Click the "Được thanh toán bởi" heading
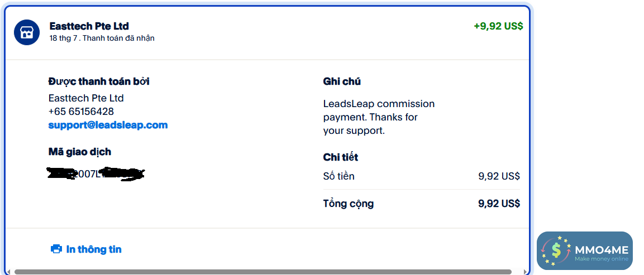 click(99, 81)
